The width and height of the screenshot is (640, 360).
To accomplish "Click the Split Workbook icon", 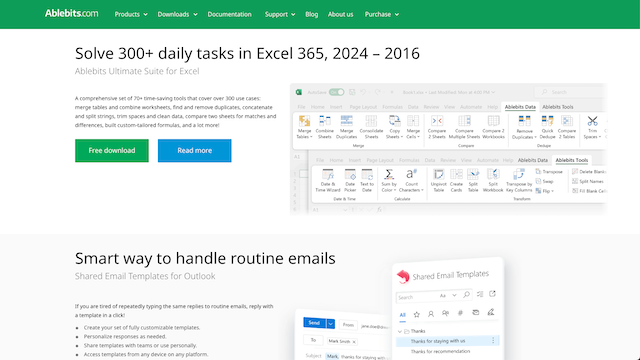I will (493, 174).
